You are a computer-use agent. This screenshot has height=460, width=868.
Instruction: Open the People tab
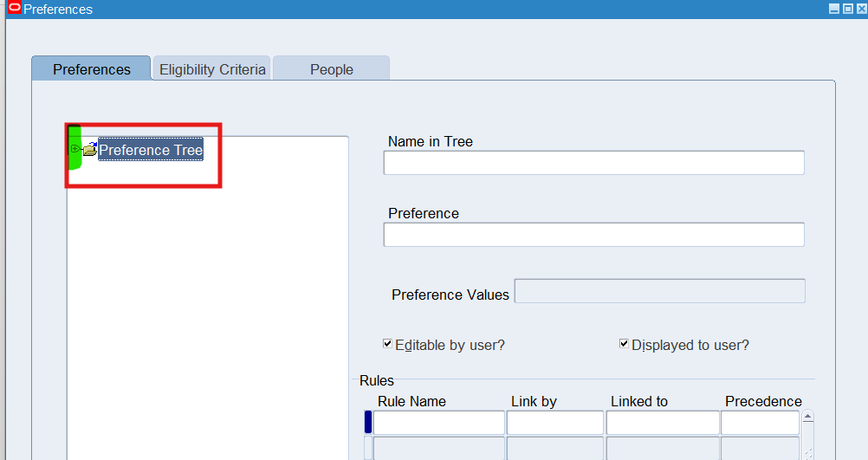click(332, 69)
